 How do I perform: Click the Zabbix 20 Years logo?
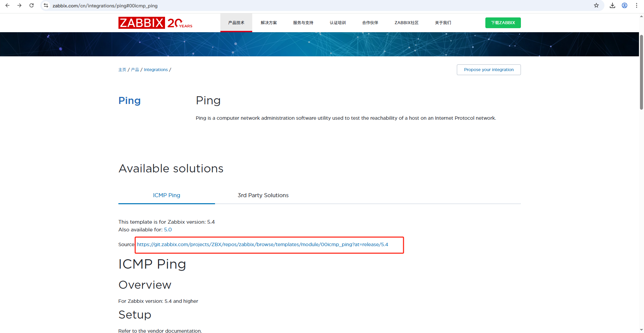tap(155, 23)
